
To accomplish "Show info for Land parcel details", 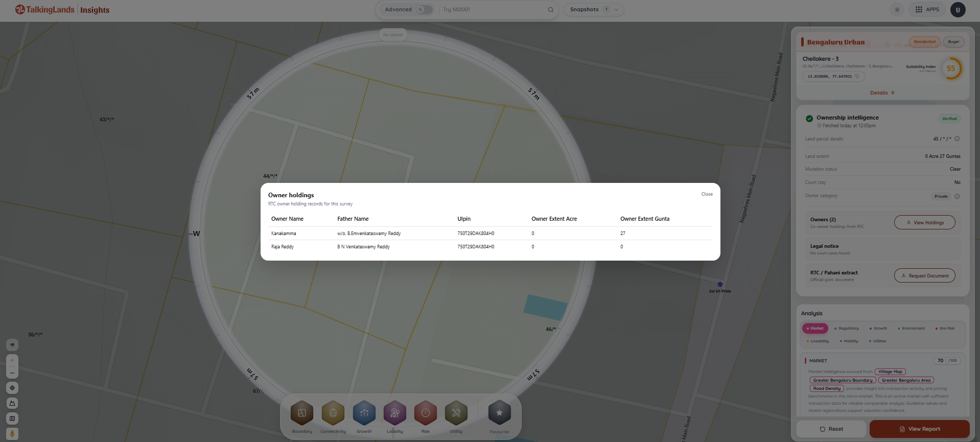I will pyautogui.click(x=957, y=139).
